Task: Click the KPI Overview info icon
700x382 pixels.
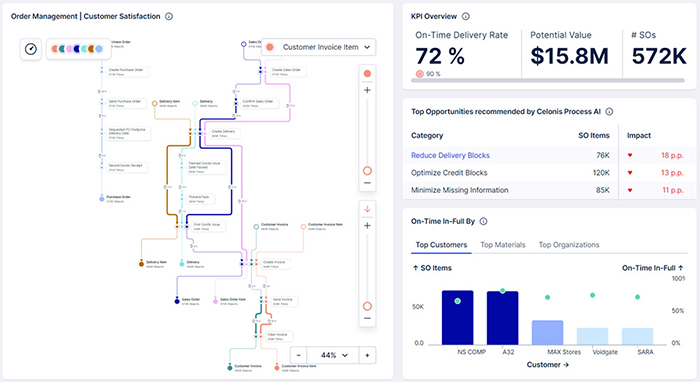Action: pos(466,17)
